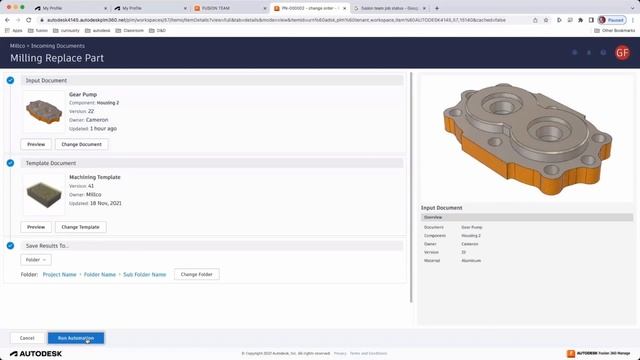Click the Autodesk logo in the footer
The image size is (640, 360).
pos(36,353)
